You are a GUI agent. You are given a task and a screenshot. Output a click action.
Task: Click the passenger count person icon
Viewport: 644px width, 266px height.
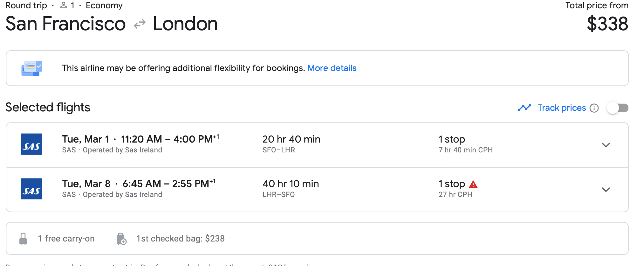[64, 5]
